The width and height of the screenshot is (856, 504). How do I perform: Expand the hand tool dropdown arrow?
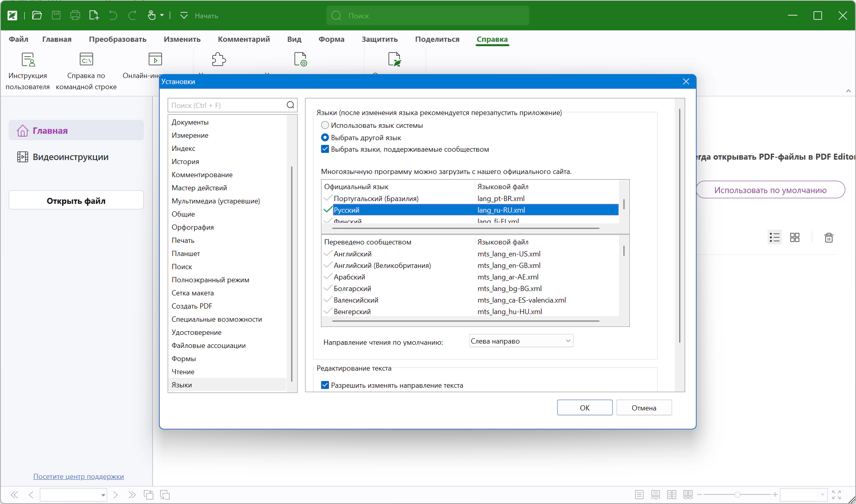[x=162, y=16]
